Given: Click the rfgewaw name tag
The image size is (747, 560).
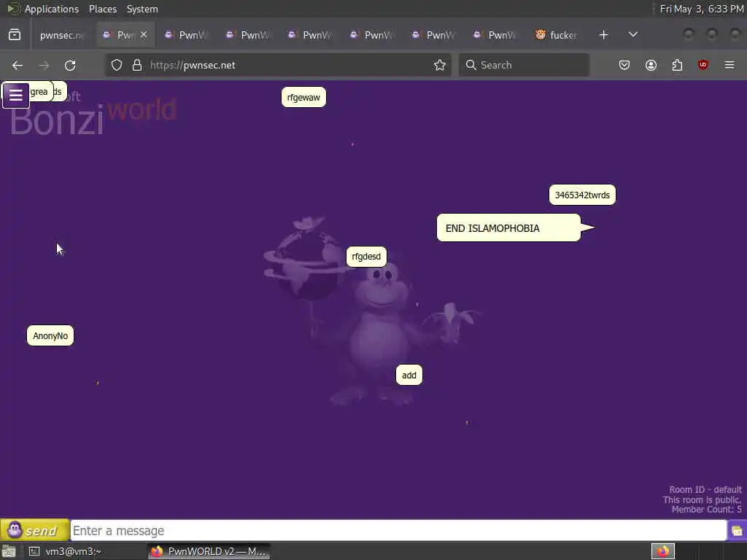Looking at the screenshot, I should point(303,97).
